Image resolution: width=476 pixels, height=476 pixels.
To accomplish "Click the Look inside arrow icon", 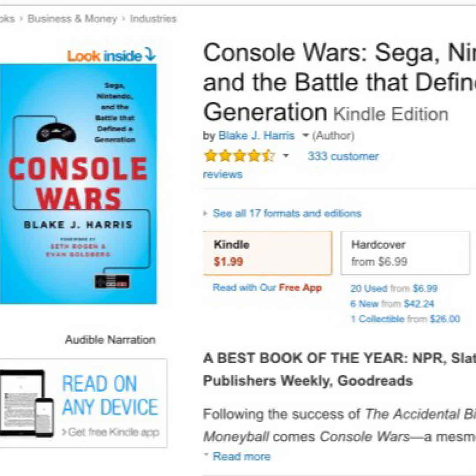I will pos(150,55).
